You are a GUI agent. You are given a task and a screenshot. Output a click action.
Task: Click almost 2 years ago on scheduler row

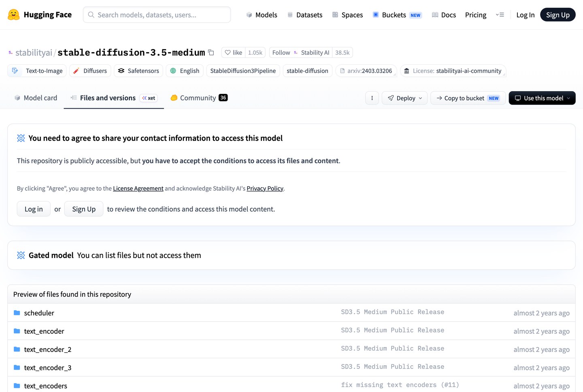click(x=541, y=313)
